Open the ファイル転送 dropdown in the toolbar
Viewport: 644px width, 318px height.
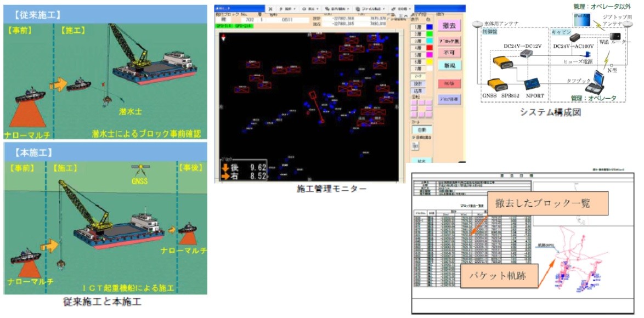(369, 8)
